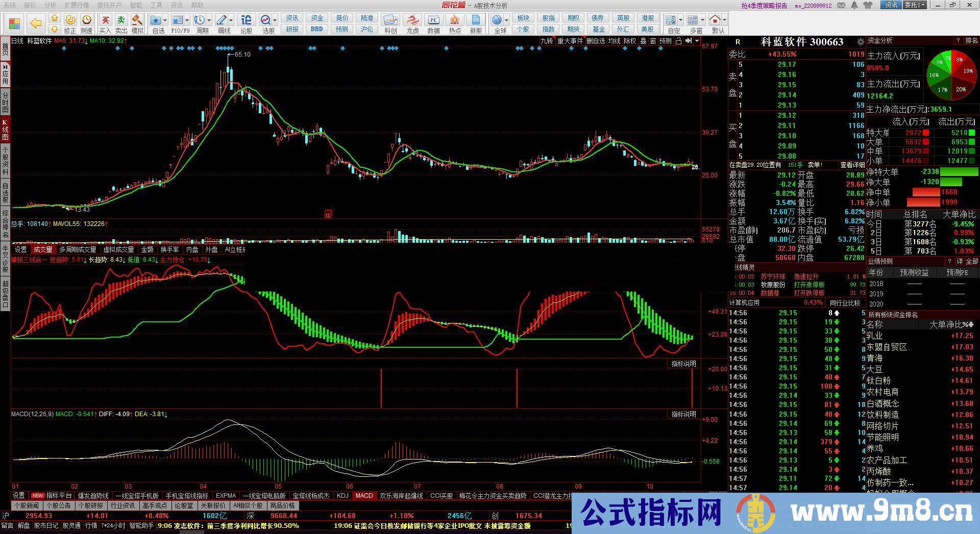Click the upper 指标说明 button

(683, 364)
